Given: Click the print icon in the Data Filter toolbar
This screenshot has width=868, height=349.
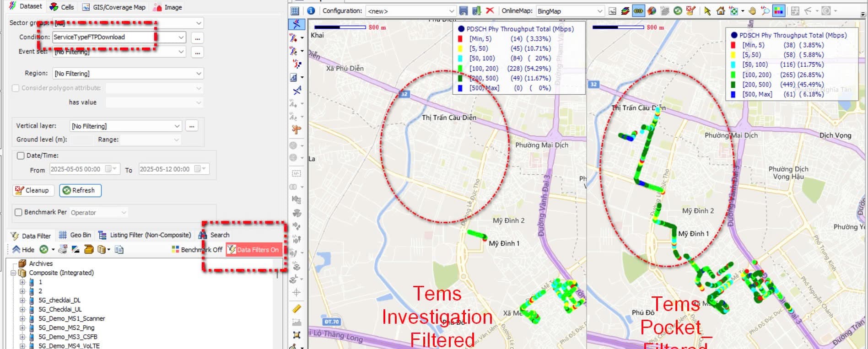Looking at the screenshot, I should tap(63, 249).
